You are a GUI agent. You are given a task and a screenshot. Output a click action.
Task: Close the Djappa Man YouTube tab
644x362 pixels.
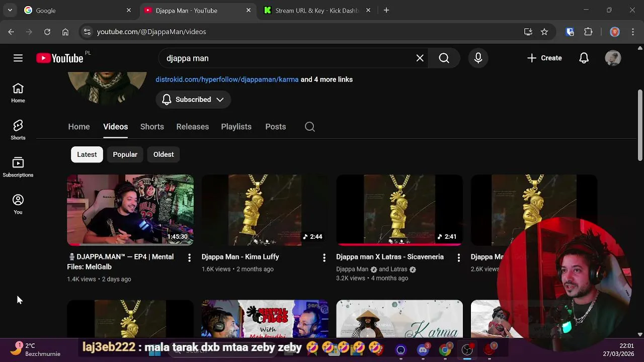(x=249, y=10)
